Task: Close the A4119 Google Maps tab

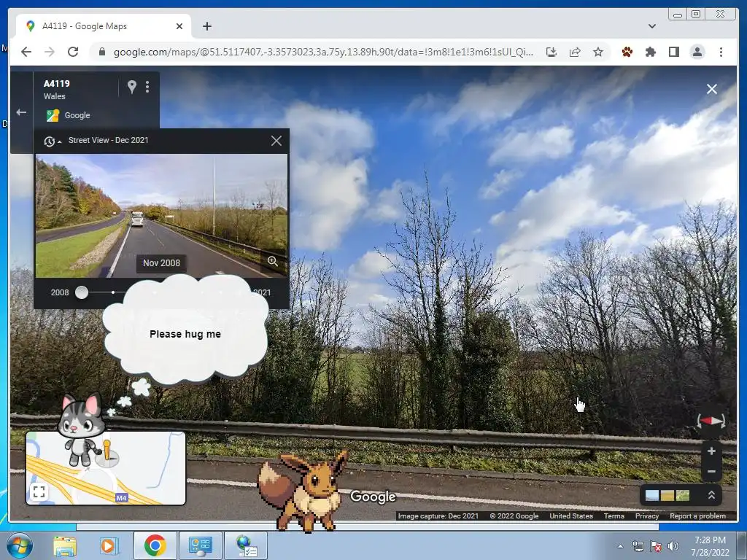Action: (179, 26)
